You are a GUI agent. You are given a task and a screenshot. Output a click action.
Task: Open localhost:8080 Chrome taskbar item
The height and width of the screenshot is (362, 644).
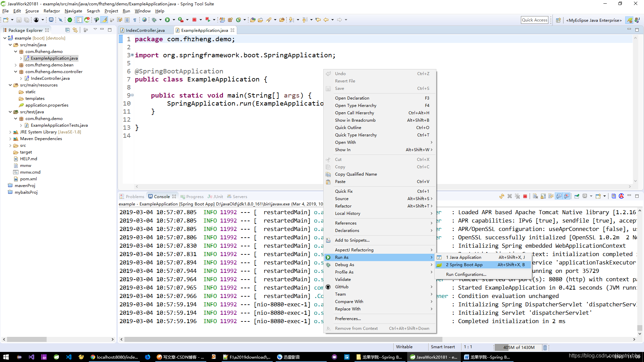click(x=114, y=357)
